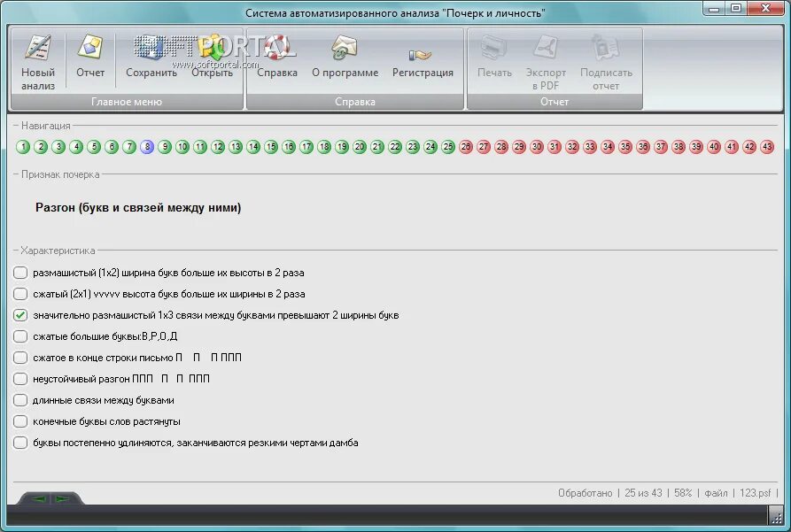Check сжатые большие буквы option

click(x=20, y=336)
